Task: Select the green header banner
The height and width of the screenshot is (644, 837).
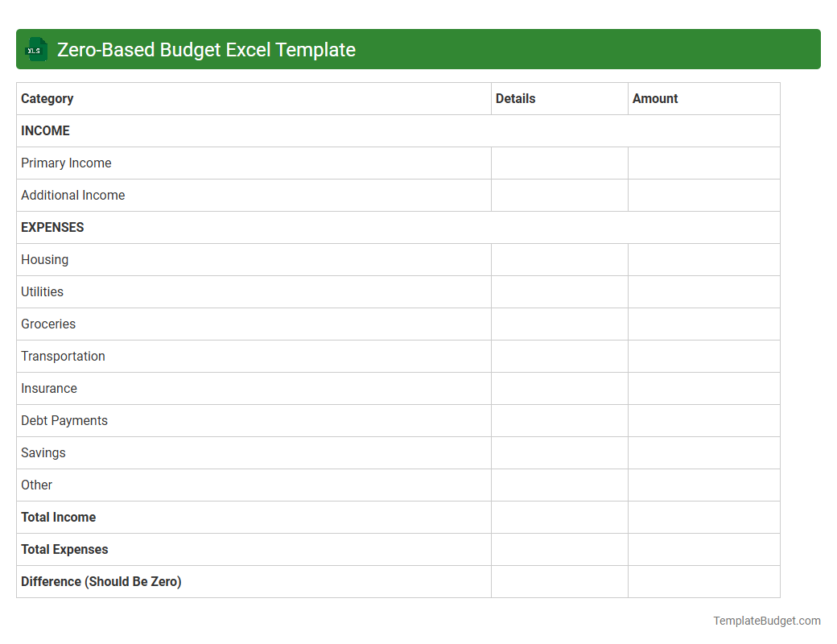Action: (x=418, y=49)
